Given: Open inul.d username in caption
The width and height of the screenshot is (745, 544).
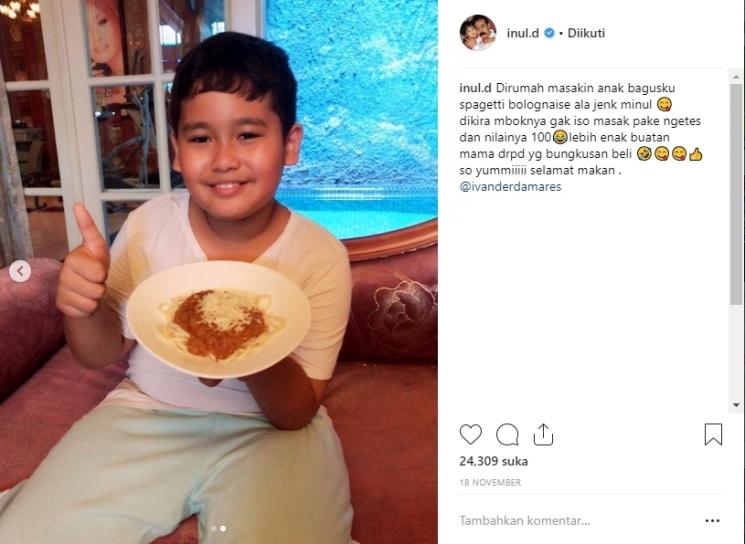Looking at the screenshot, I should [475, 88].
